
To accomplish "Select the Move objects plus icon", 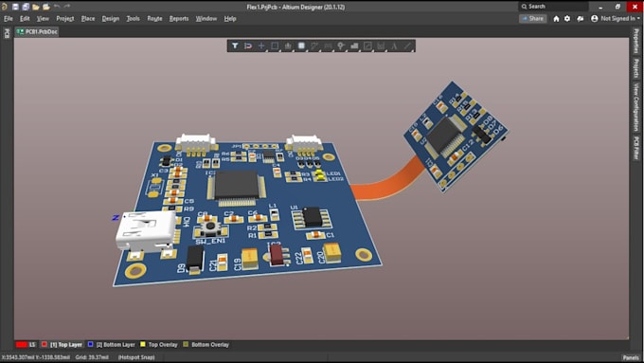I will point(261,46).
